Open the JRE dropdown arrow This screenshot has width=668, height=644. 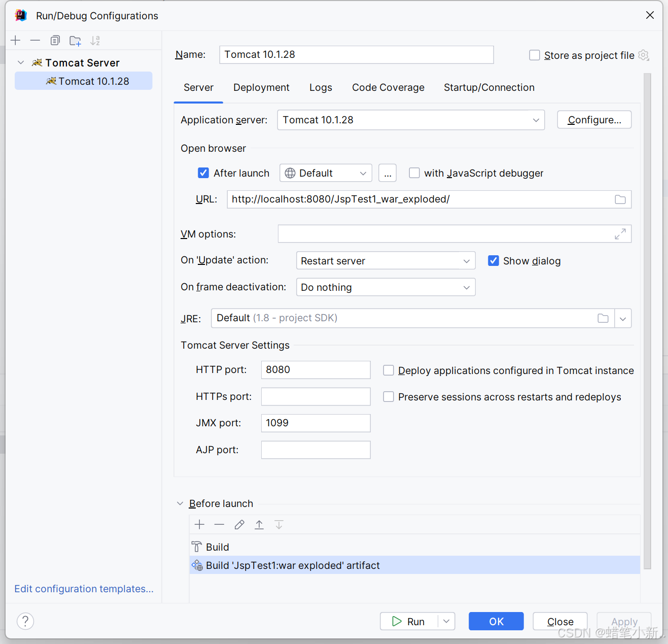(623, 319)
